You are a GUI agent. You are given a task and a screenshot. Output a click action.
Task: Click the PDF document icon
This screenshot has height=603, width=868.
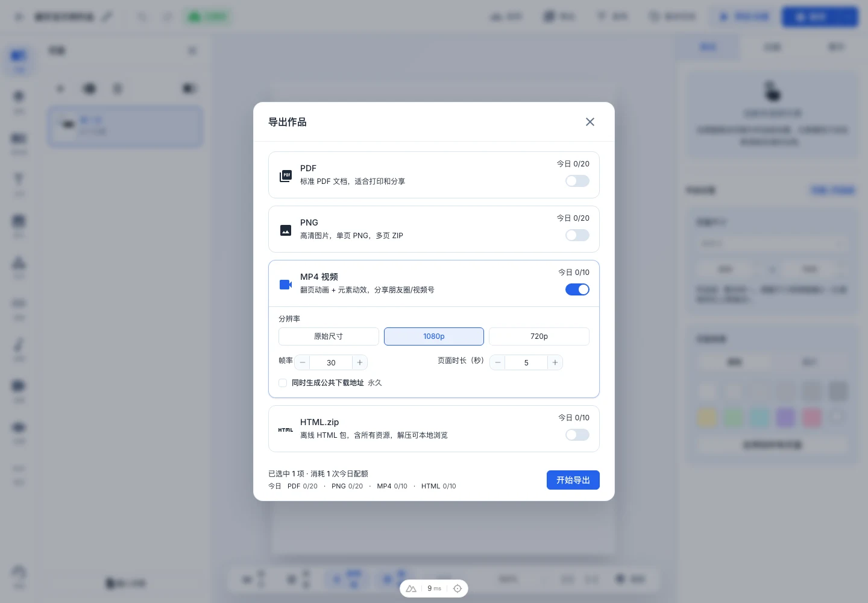[286, 175]
